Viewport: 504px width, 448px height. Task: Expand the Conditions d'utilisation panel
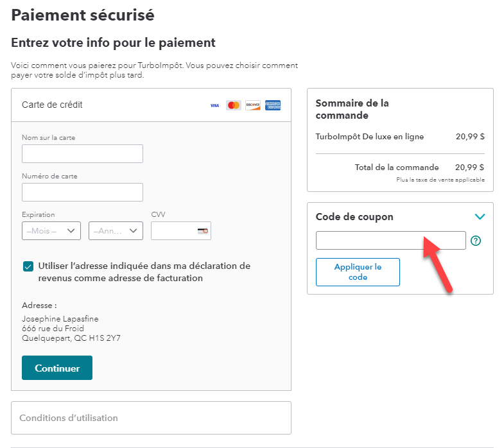pos(151,418)
